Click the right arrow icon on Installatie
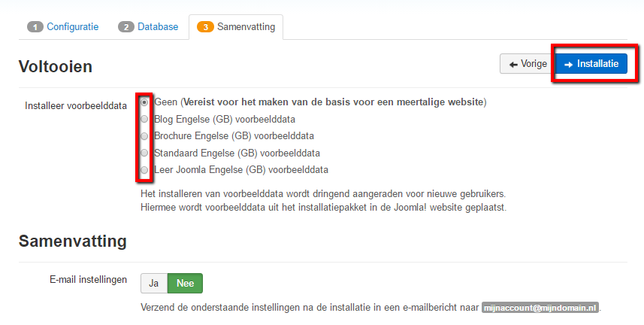This screenshot has width=644, height=325. tap(568, 65)
